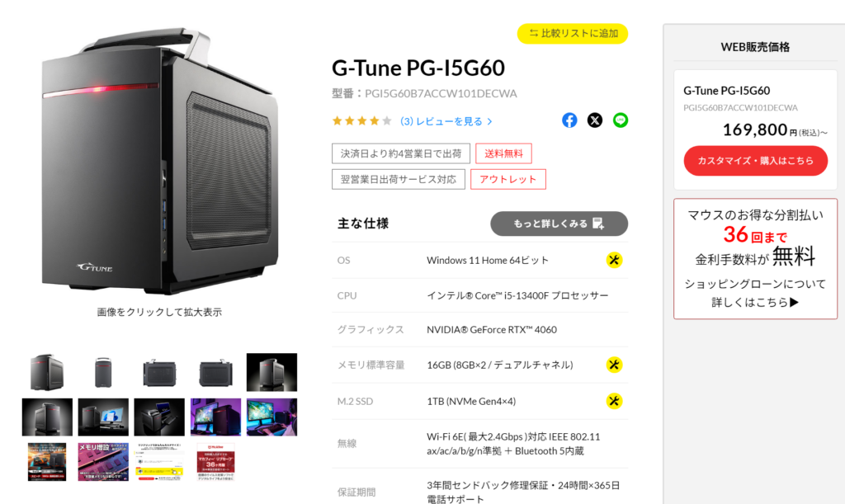This screenshot has height=504, width=845.
Task: Share product on X icon
Action: pyautogui.click(x=595, y=120)
